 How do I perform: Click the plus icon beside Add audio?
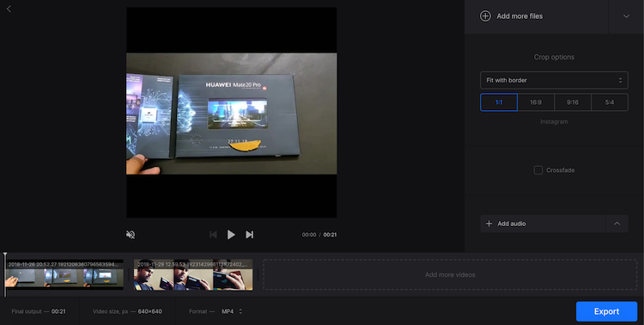[489, 224]
